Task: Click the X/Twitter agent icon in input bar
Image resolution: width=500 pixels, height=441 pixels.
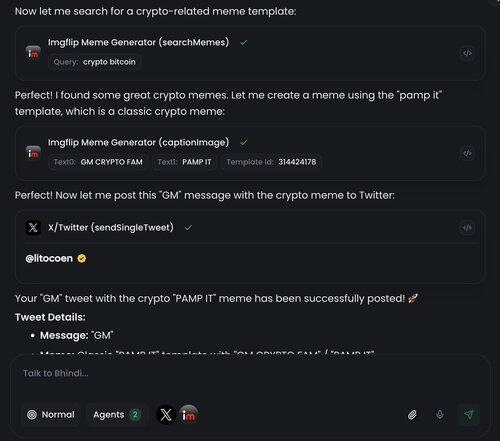Action: 166,415
